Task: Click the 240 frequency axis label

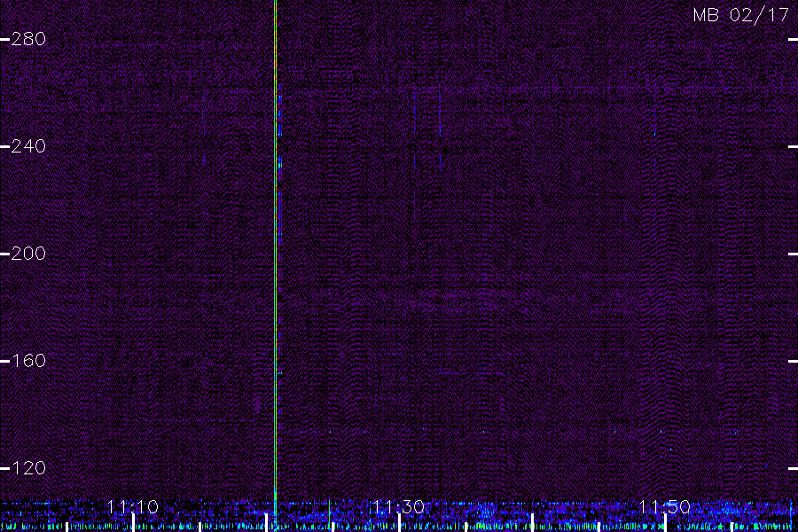Action: (28, 146)
